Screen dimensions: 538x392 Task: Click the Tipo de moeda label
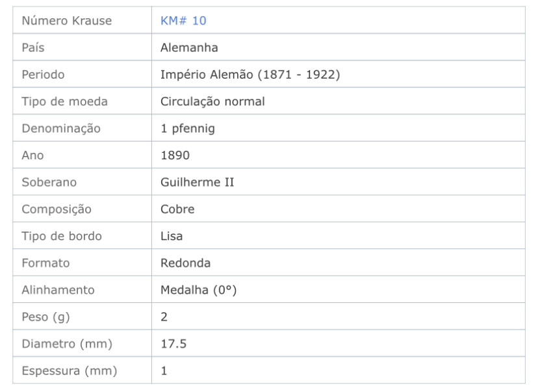tap(64, 101)
